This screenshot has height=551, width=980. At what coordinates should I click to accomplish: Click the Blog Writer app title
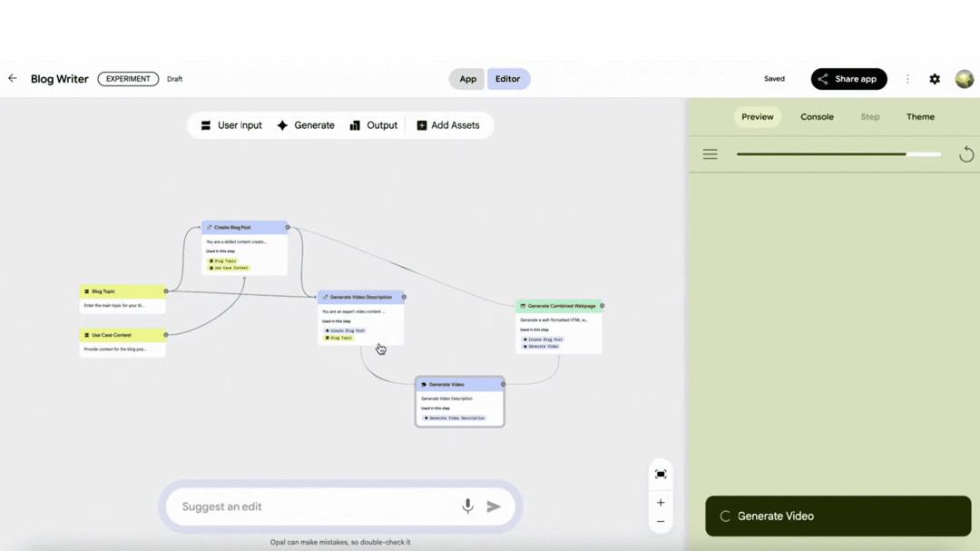click(x=59, y=79)
